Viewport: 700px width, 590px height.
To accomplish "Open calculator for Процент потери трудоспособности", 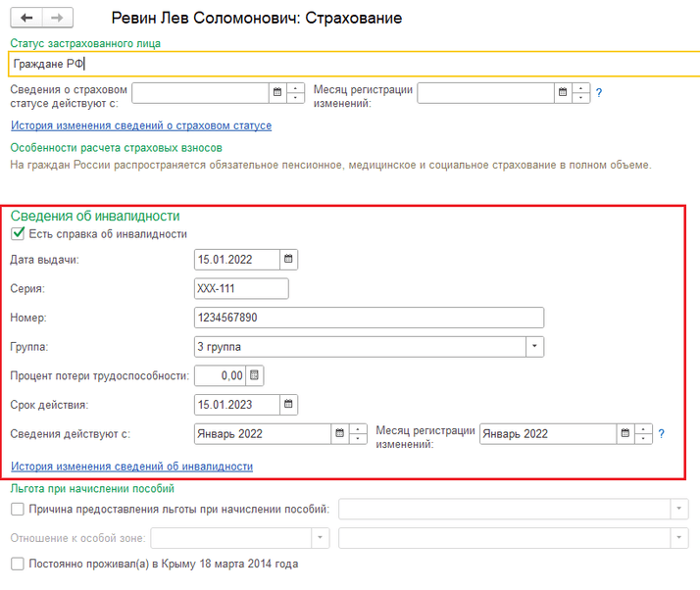I will (x=255, y=375).
